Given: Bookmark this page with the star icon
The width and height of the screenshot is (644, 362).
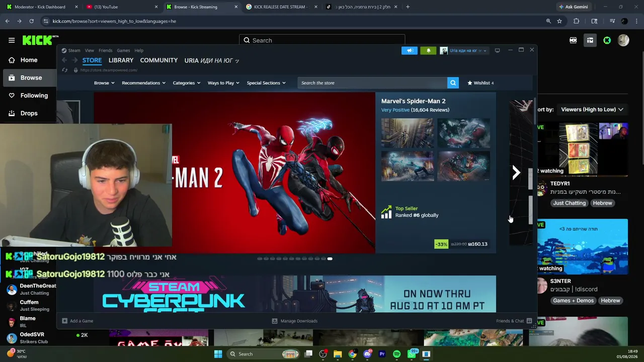Looking at the screenshot, I should (x=559, y=21).
